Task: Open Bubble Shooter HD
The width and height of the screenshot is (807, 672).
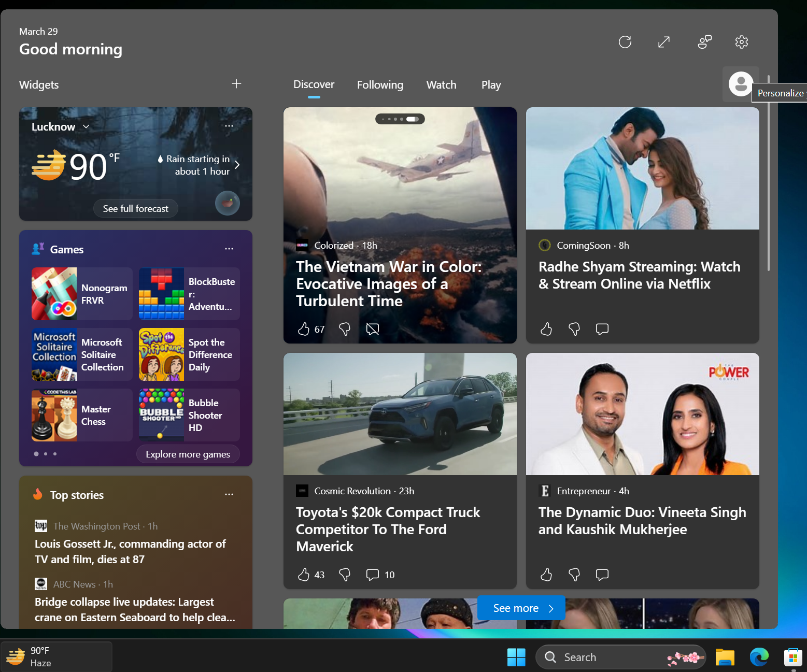Action: pyautogui.click(x=189, y=415)
